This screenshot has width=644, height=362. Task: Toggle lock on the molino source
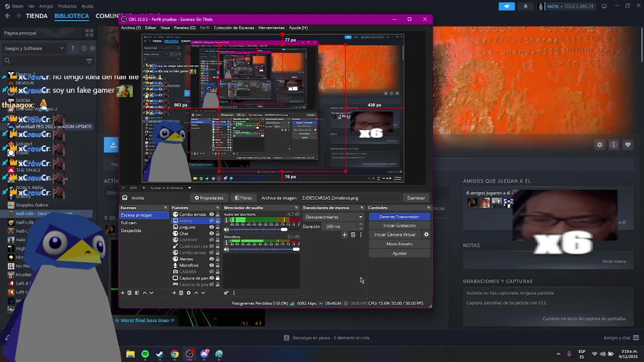pos(217,221)
